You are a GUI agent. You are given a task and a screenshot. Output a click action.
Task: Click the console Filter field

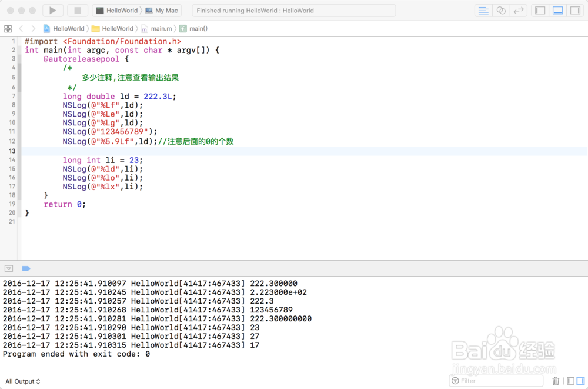click(x=496, y=381)
